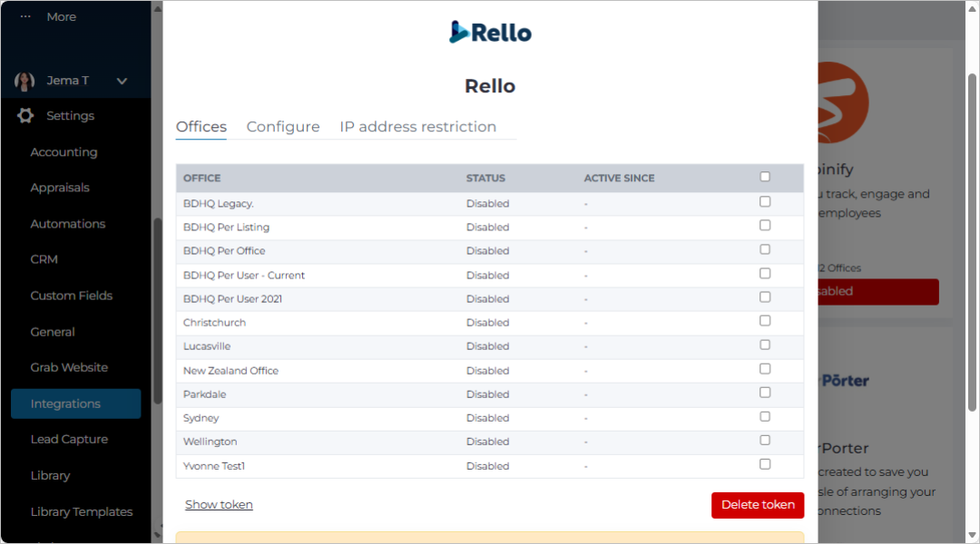The width and height of the screenshot is (980, 544).
Task: Open Automations in the sidebar
Action: pyautogui.click(x=68, y=224)
